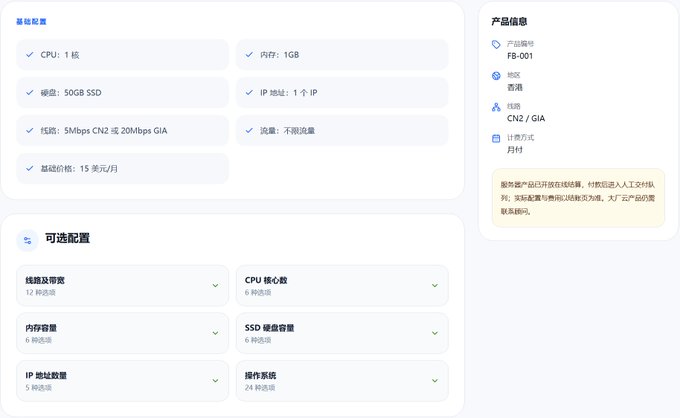The height and width of the screenshot is (418, 680).
Task: Click the SSD 硬盘容量 title
Action: [x=269, y=328]
